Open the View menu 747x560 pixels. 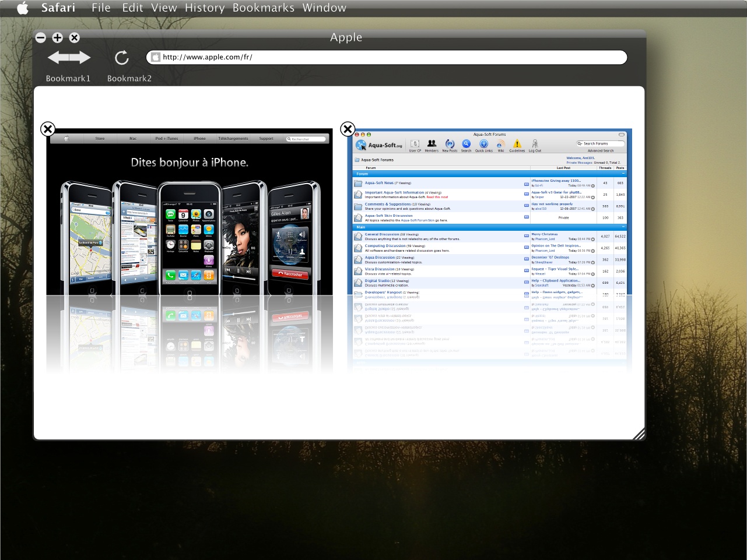tap(164, 8)
